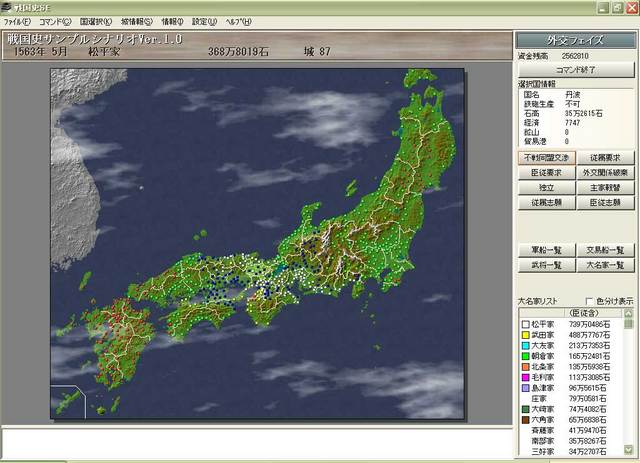Click the 外交フェイズ phase header

click(x=576, y=40)
